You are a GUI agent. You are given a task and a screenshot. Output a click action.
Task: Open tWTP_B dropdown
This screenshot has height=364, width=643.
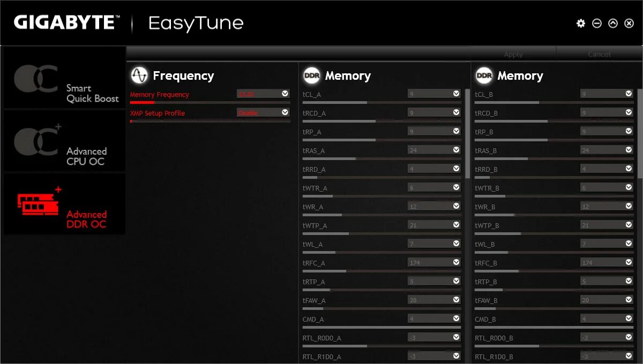(x=607, y=225)
